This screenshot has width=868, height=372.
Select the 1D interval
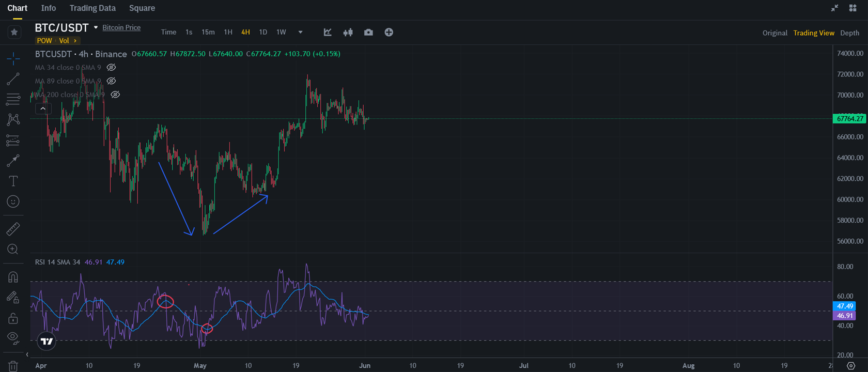pos(263,32)
